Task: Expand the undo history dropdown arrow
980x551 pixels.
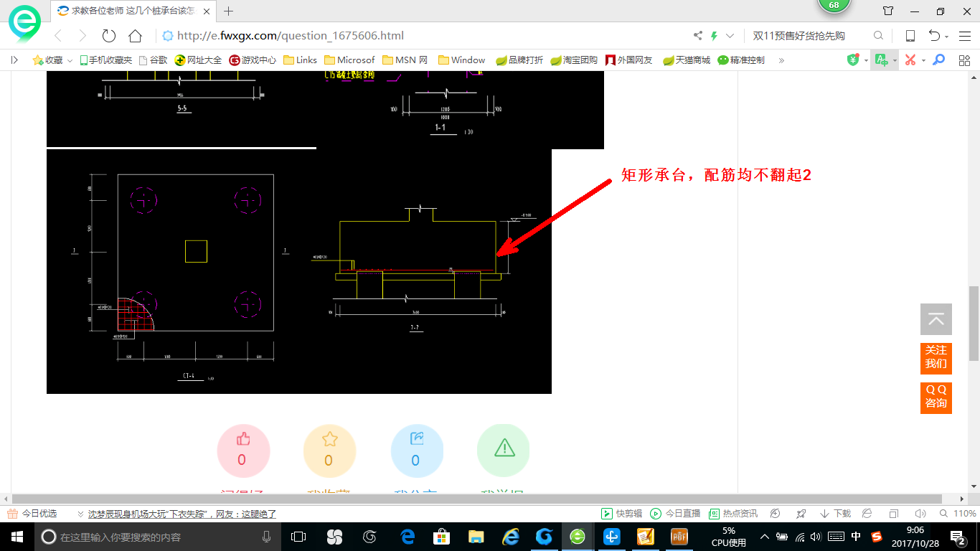Action: tap(947, 37)
